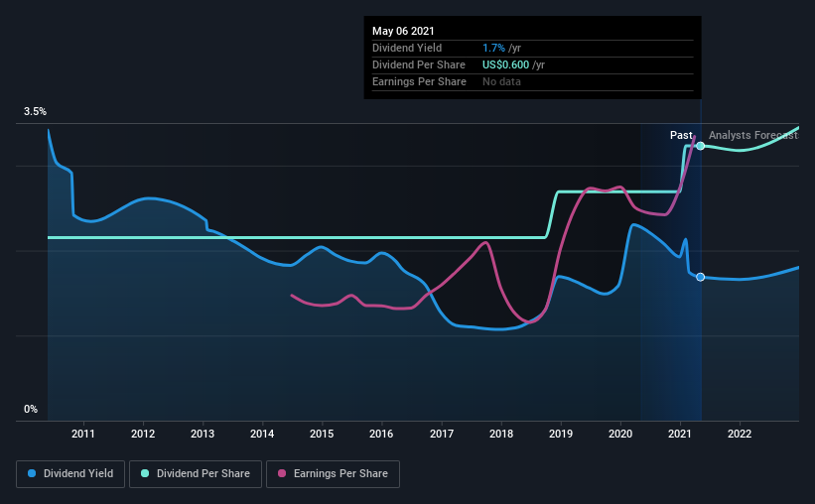Image resolution: width=815 pixels, height=504 pixels.
Task: Click the Analysts Forecasts label
Action: [753, 135]
